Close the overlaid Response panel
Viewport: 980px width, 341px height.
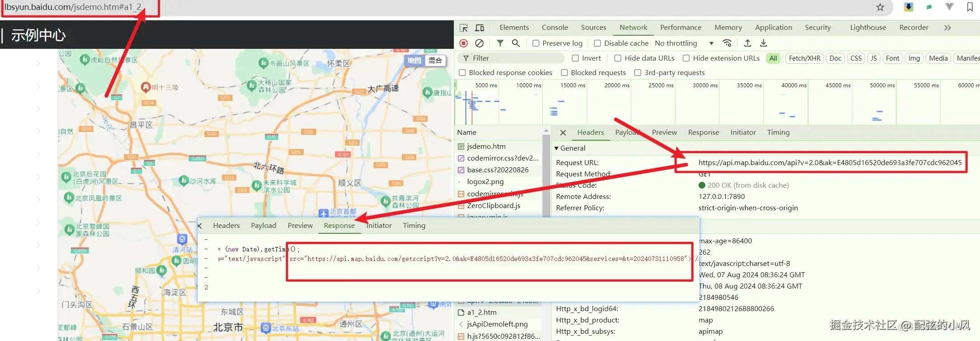coord(200,226)
